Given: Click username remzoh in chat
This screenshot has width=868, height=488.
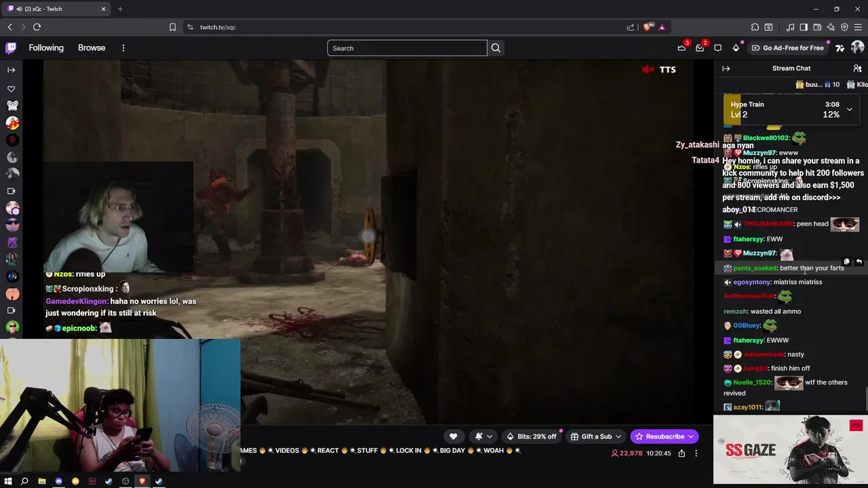Looking at the screenshot, I should tap(735, 311).
